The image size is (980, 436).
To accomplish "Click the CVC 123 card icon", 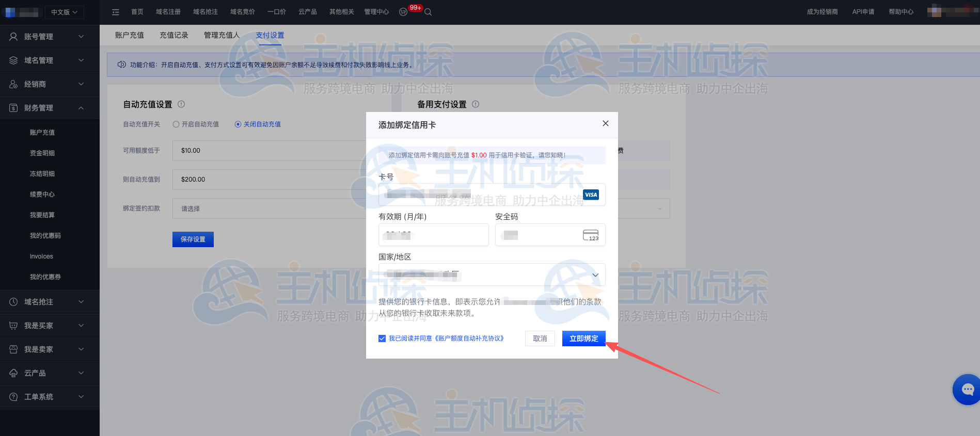I will [x=591, y=235].
